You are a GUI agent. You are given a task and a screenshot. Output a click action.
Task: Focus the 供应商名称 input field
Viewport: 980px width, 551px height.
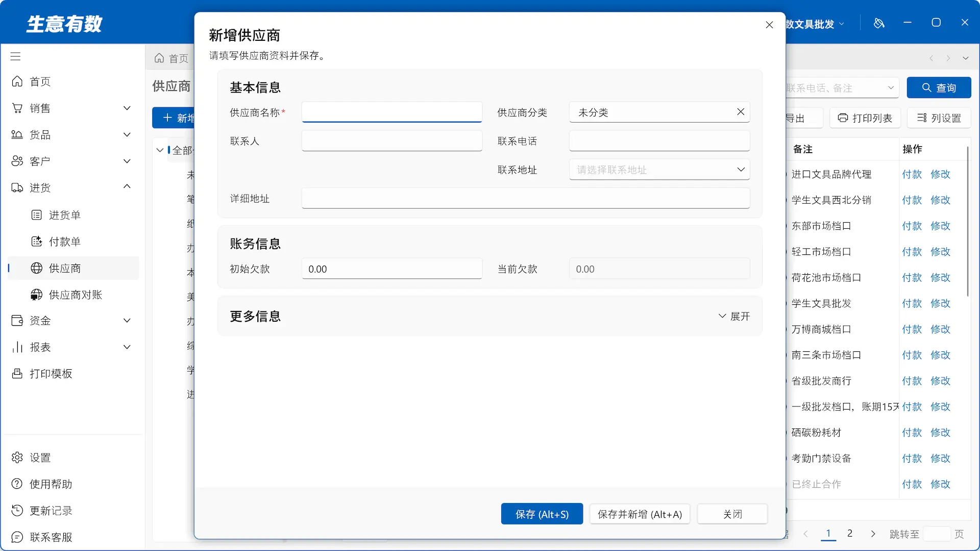tap(391, 112)
